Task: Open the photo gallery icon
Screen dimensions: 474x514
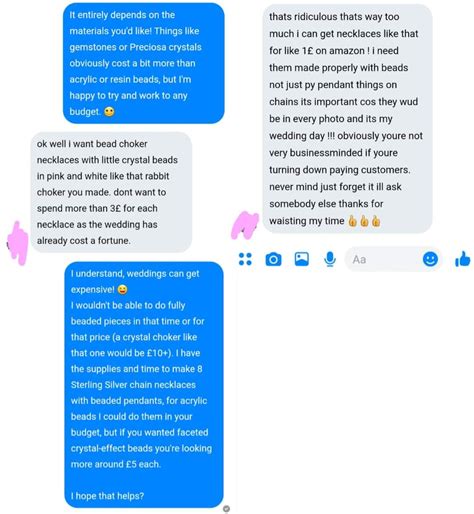Action: 302,259
